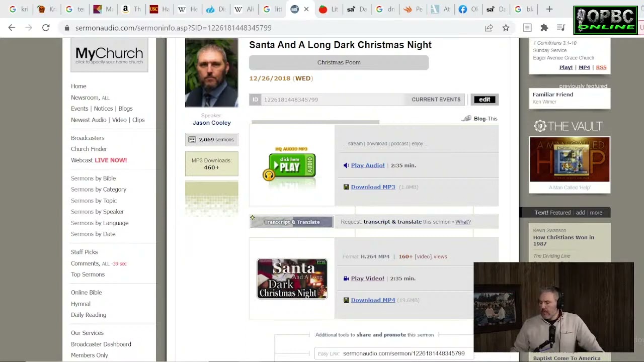Open Sermons by Bible
The height and width of the screenshot is (362, 644).
93,178
